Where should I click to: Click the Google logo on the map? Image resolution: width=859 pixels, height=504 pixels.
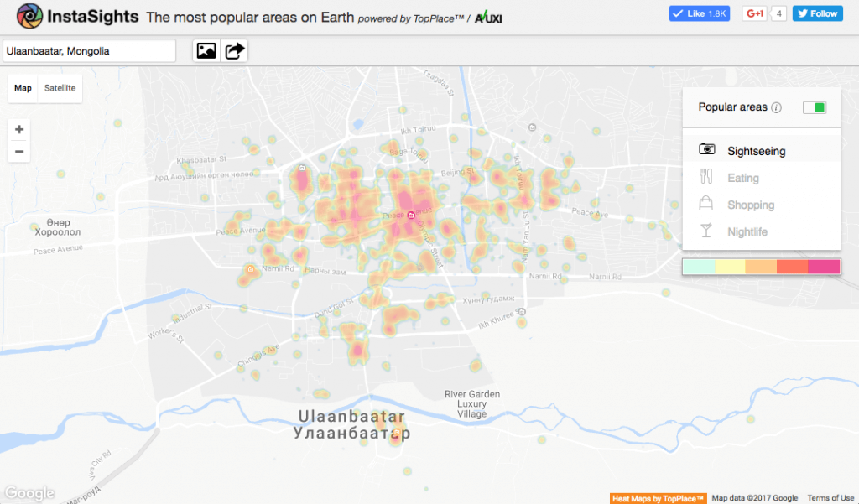click(29, 493)
